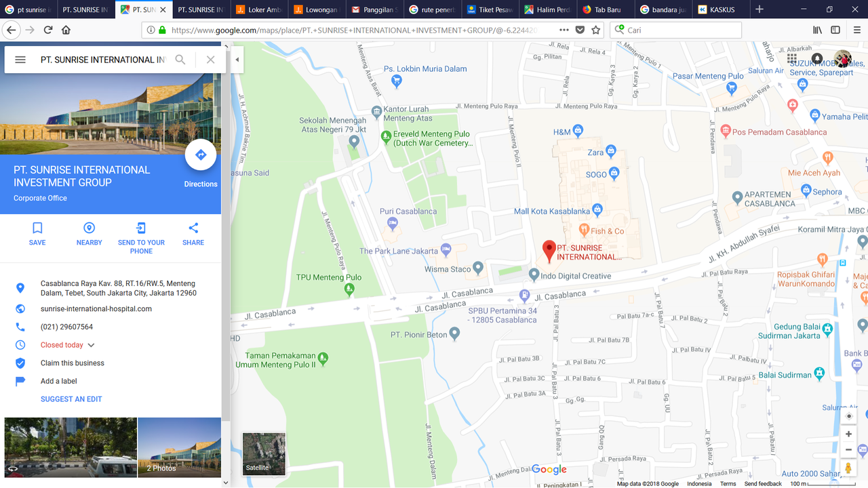The height and width of the screenshot is (488, 868).
Task: Save this place with bookmark icon
Action: coord(37,228)
